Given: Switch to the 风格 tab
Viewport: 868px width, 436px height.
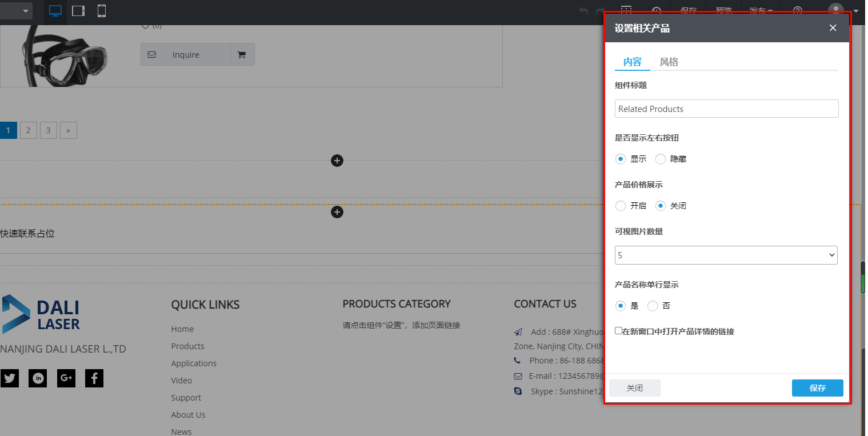Looking at the screenshot, I should tap(669, 62).
